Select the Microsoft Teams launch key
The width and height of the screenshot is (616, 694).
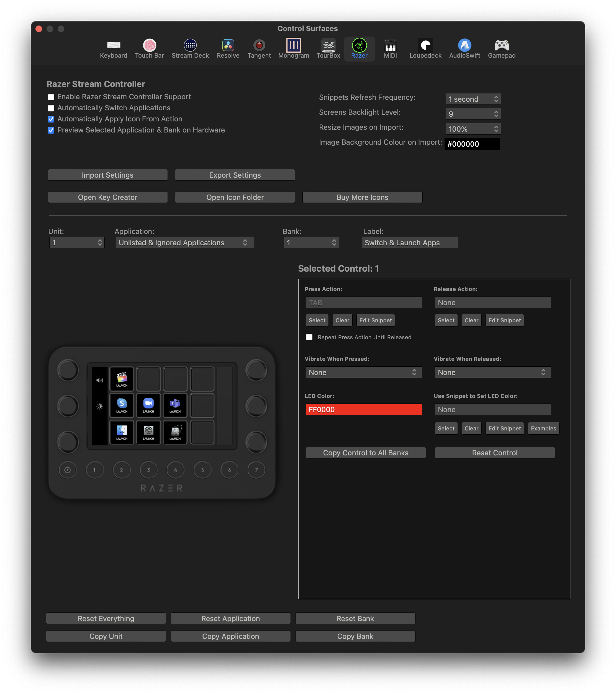[175, 405]
